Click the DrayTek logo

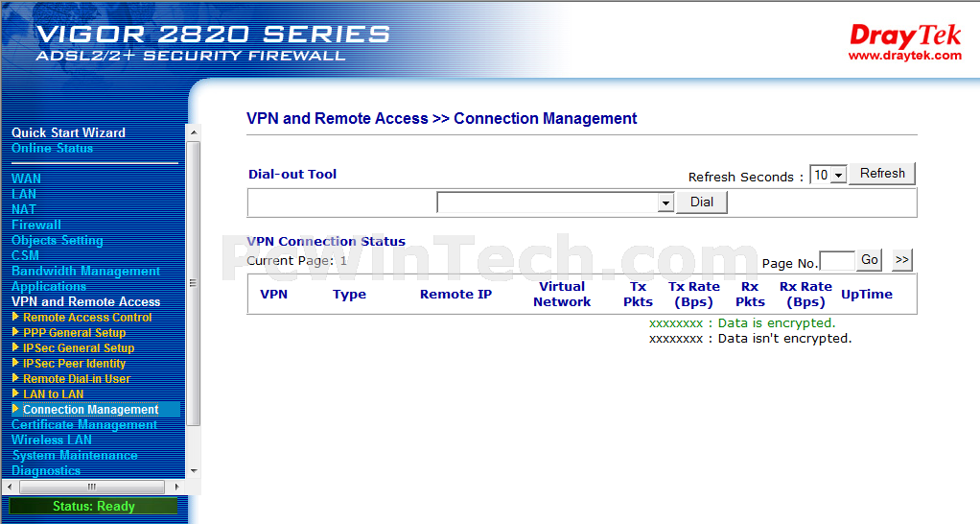905,35
